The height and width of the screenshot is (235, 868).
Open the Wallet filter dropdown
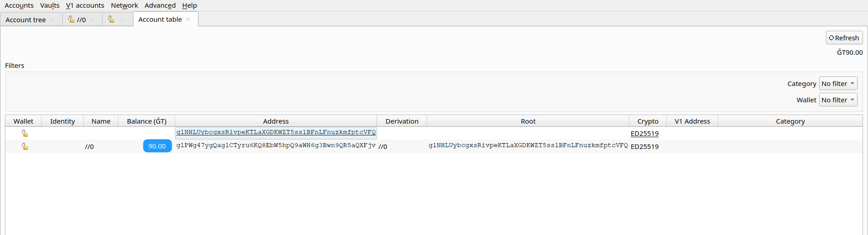tap(838, 100)
